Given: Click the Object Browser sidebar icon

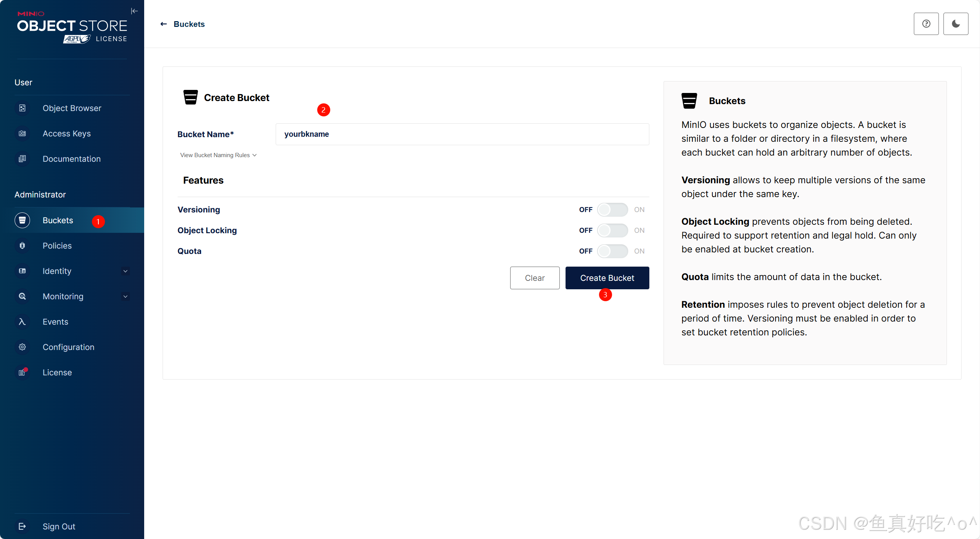Looking at the screenshot, I should click(22, 108).
